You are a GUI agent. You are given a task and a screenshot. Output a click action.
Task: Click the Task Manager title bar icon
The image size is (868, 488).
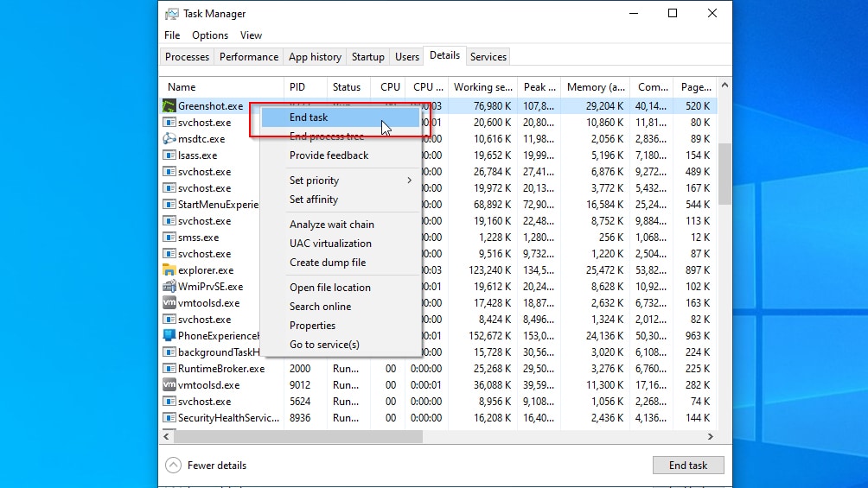coord(173,14)
